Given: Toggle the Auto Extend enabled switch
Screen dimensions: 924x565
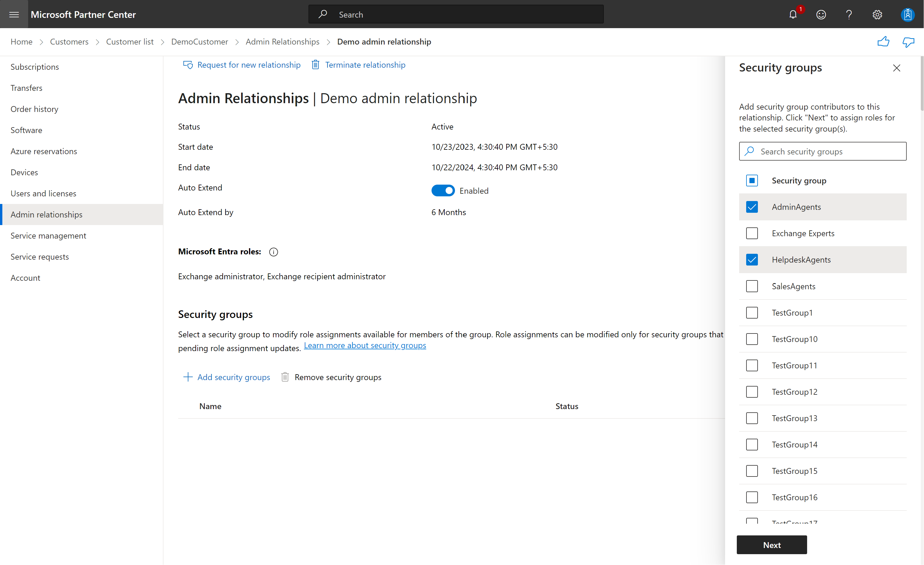Looking at the screenshot, I should [441, 191].
